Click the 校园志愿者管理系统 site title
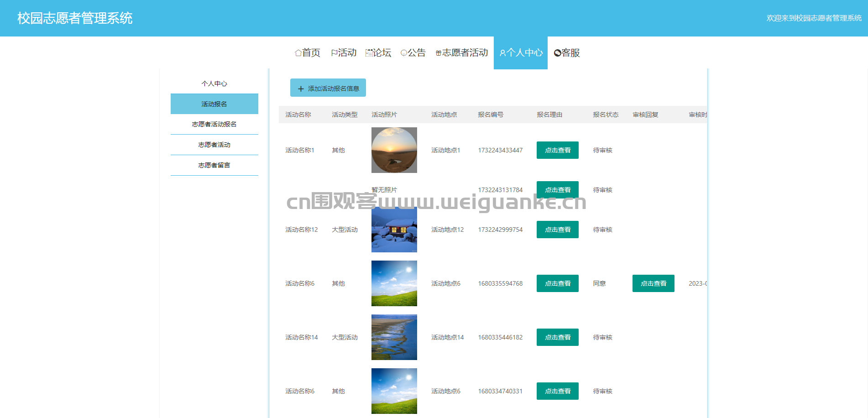 click(x=75, y=18)
